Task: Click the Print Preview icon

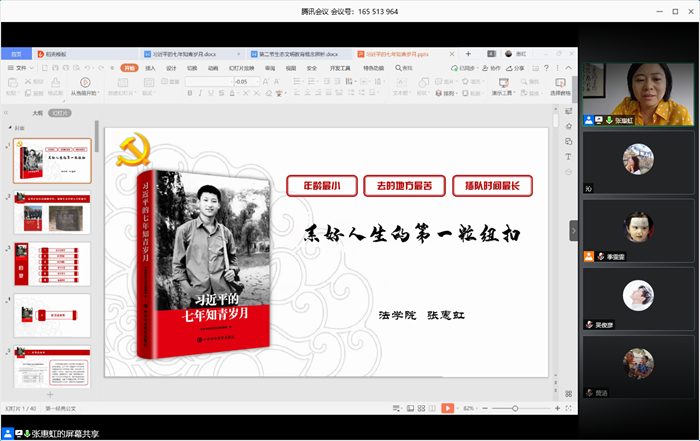Action: 76,68
